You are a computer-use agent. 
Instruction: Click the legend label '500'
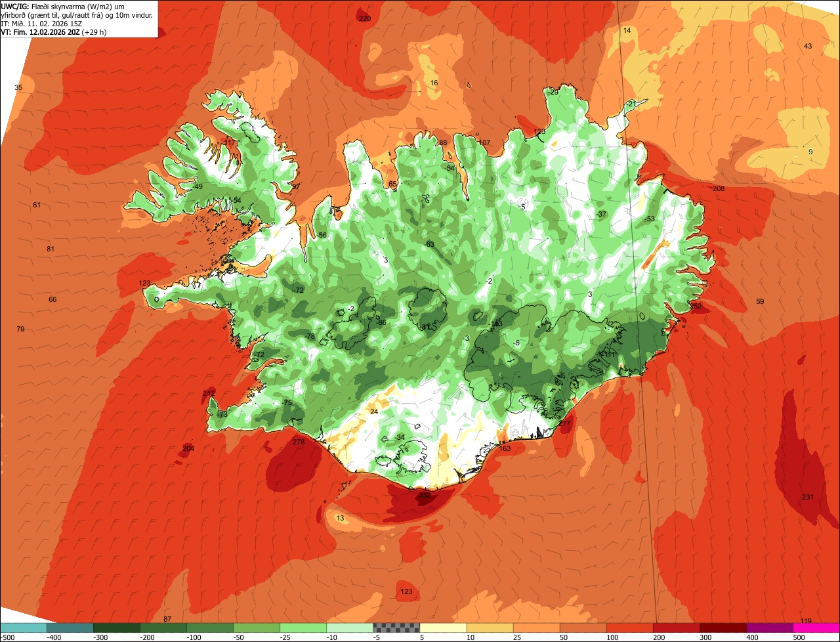pyautogui.click(x=799, y=637)
